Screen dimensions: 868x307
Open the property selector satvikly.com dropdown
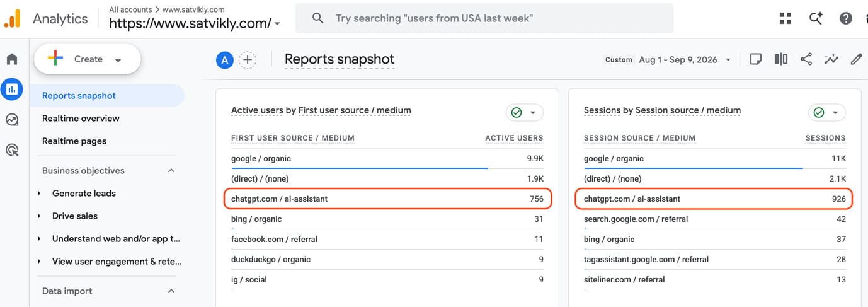pyautogui.click(x=195, y=24)
